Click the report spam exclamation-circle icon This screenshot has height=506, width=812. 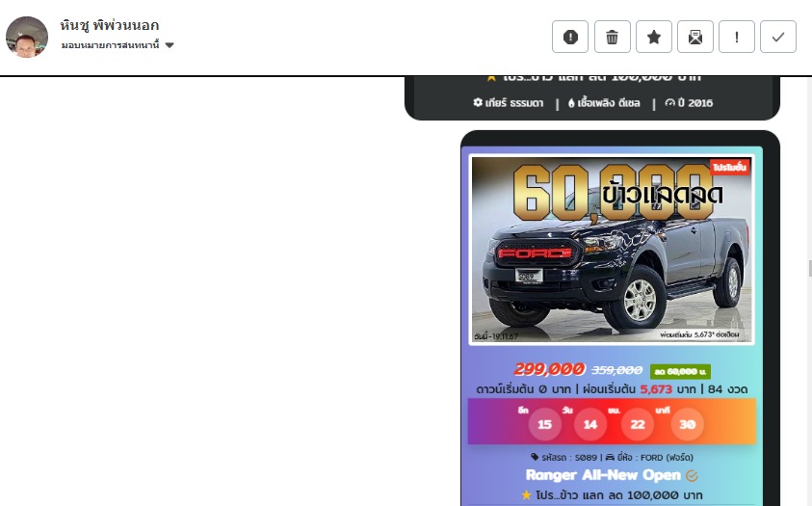coord(570,37)
